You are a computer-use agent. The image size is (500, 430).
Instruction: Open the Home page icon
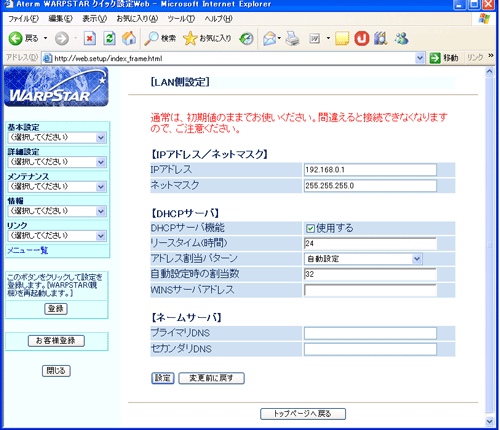point(129,39)
